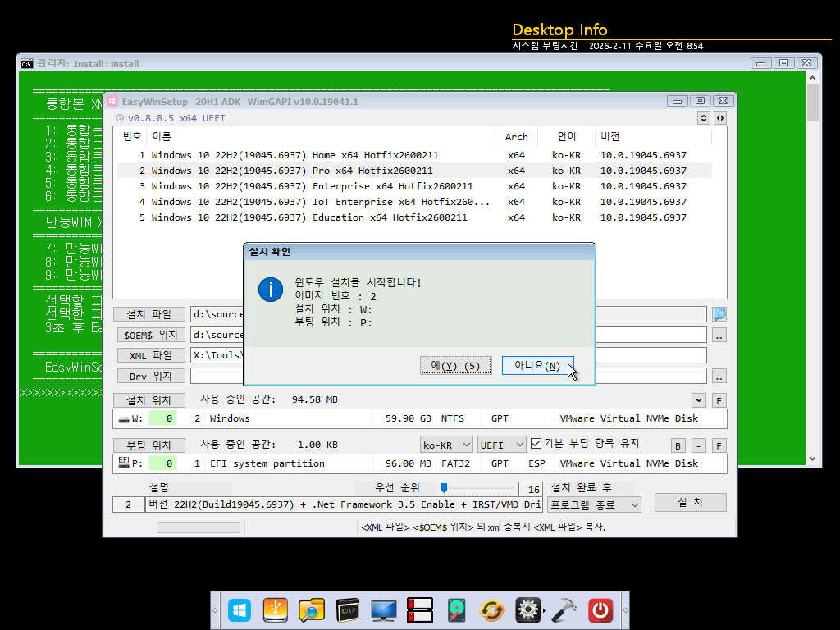Viewport: 840px width, 630px height.
Task: Click the $OEM$ 위치 button
Action: [x=151, y=335]
